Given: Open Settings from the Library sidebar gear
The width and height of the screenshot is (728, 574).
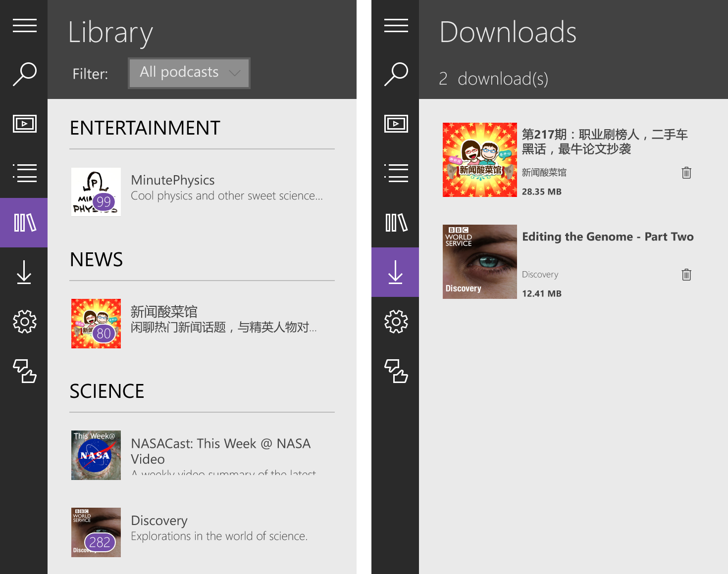Looking at the screenshot, I should click(25, 322).
